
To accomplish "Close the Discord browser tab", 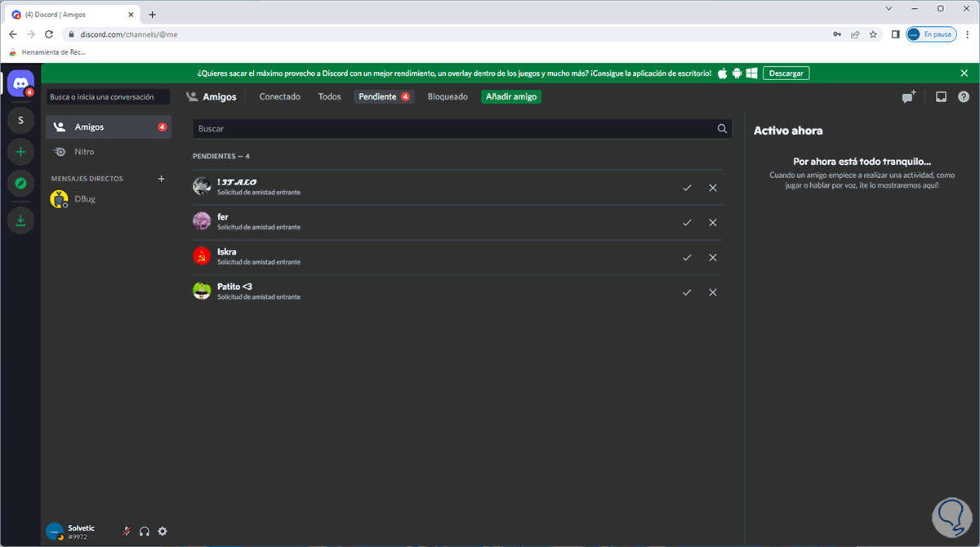I will click(131, 14).
